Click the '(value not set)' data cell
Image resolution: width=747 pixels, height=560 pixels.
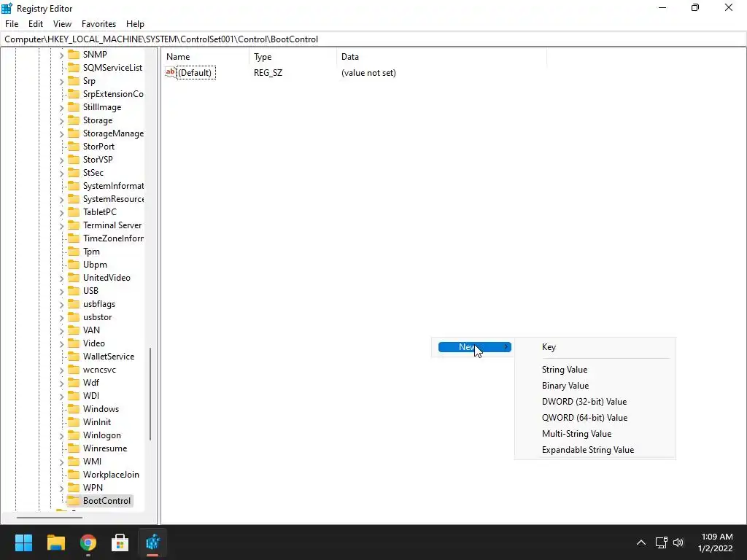pyautogui.click(x=368, y=73)
